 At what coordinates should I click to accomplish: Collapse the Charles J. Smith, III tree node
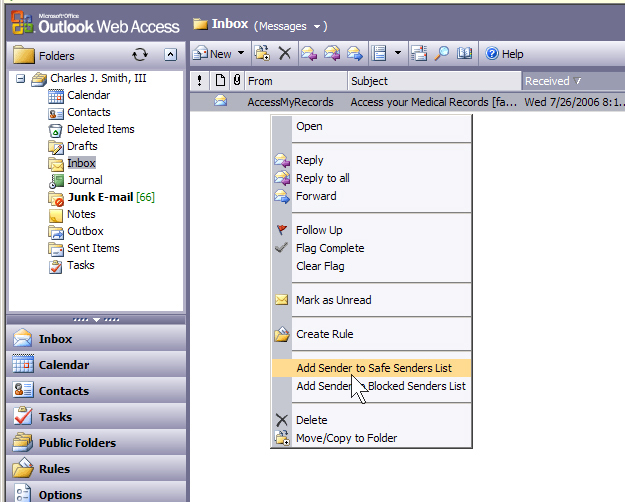(x=20, y=79)
